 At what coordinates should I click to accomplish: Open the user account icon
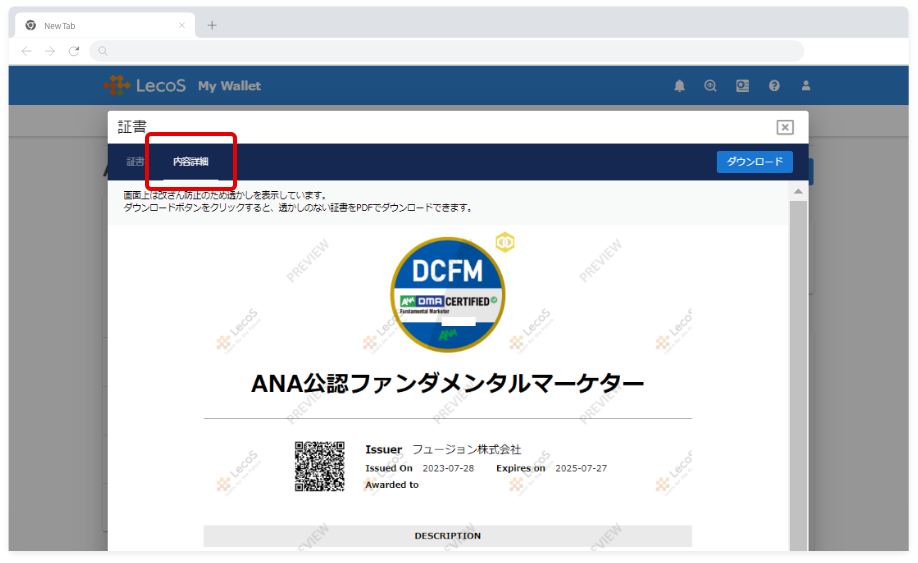point(806,86)
